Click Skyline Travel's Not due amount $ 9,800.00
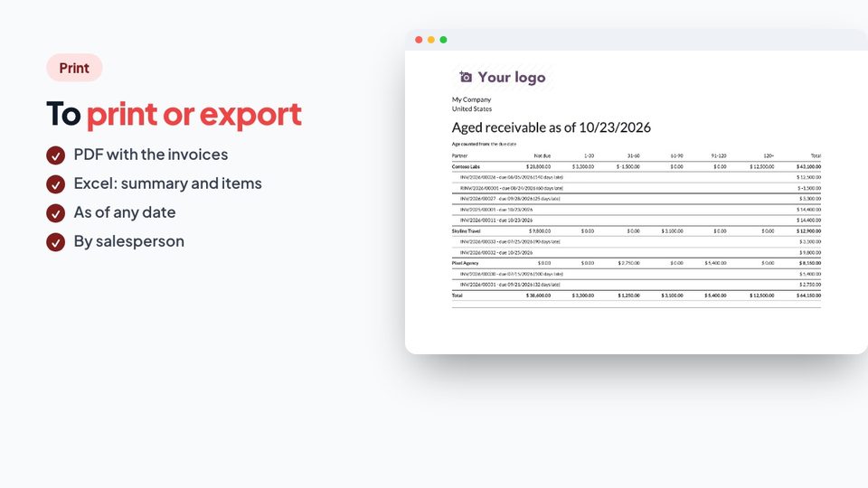 point(540,231)
